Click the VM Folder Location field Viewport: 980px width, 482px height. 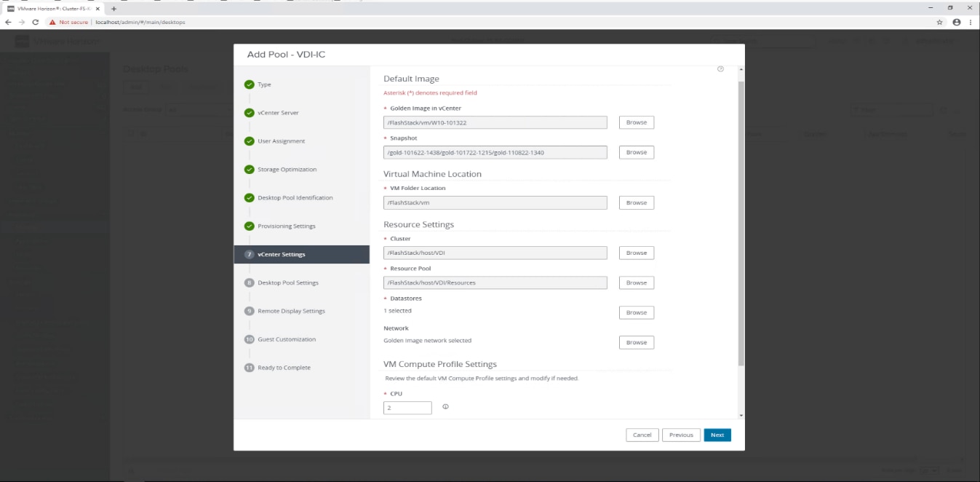[495, 202]
